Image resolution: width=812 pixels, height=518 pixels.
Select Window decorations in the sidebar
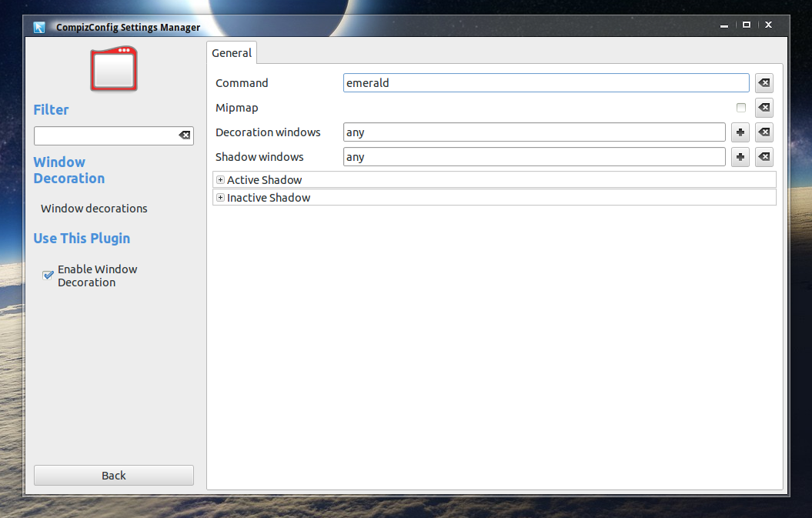click(94, 209)
